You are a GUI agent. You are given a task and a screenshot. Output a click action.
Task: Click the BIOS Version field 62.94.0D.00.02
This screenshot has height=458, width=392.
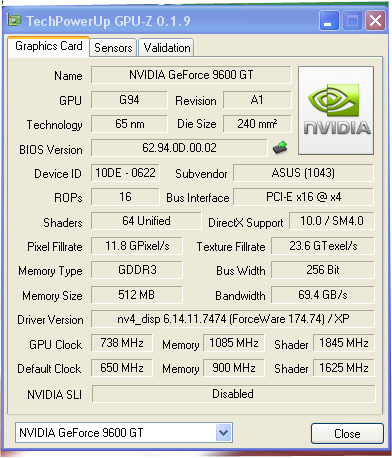tap(179, 148)
